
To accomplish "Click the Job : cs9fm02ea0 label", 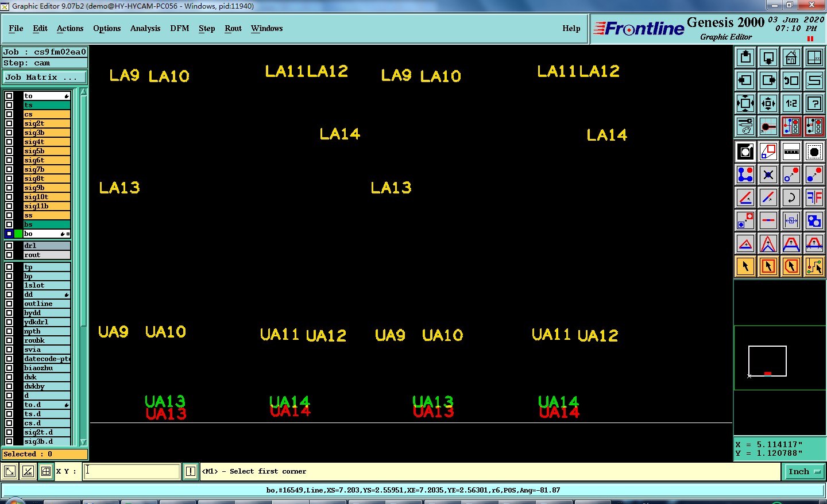I will pos(45,52).
